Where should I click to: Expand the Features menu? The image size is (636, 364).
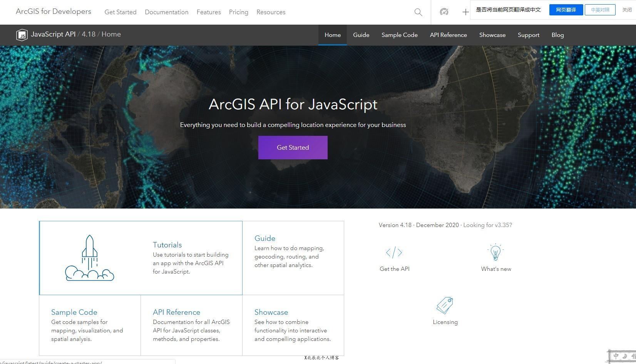[x=208, y=12]
